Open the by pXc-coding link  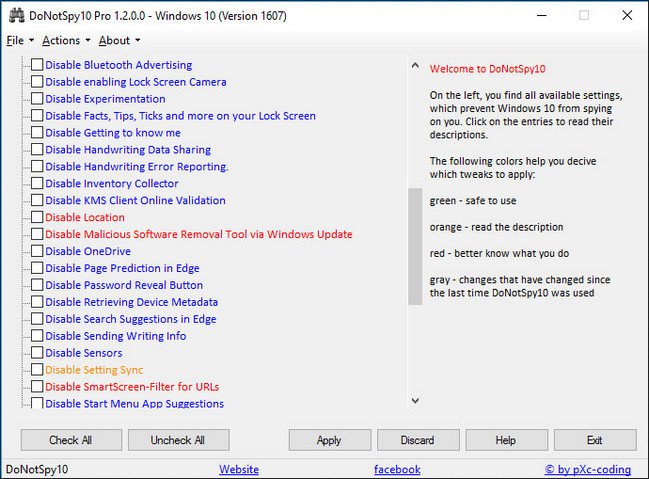pyautogui.click(x=588, y=469)
